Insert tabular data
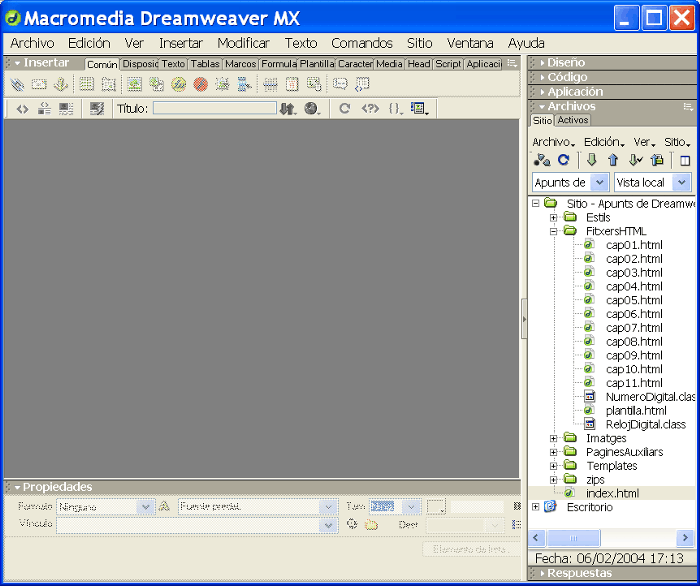The height and width of the screenshot is (586, 700). coord(314,84)
